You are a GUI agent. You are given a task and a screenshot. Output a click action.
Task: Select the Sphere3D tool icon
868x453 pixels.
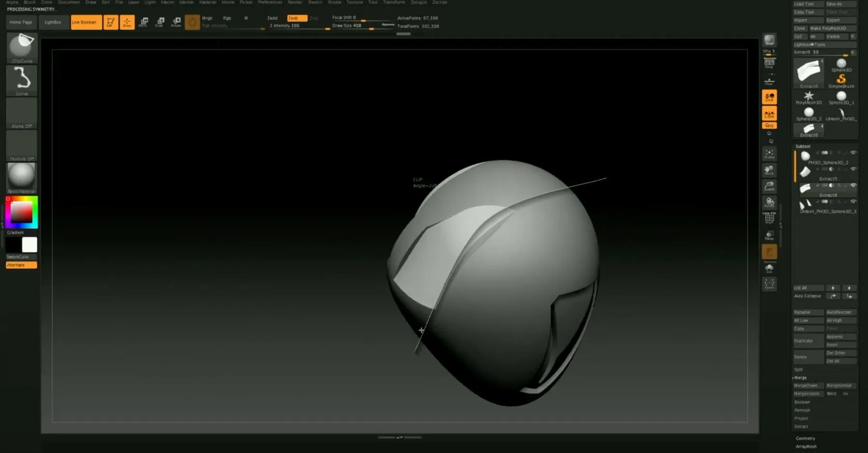click(x=841, y=64)
